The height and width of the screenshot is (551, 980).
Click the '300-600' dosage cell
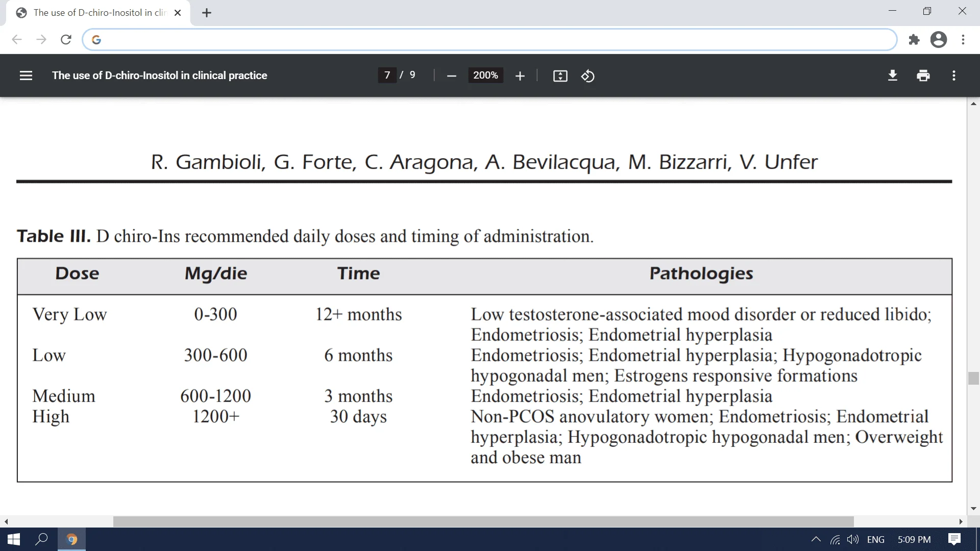(215, 355)
